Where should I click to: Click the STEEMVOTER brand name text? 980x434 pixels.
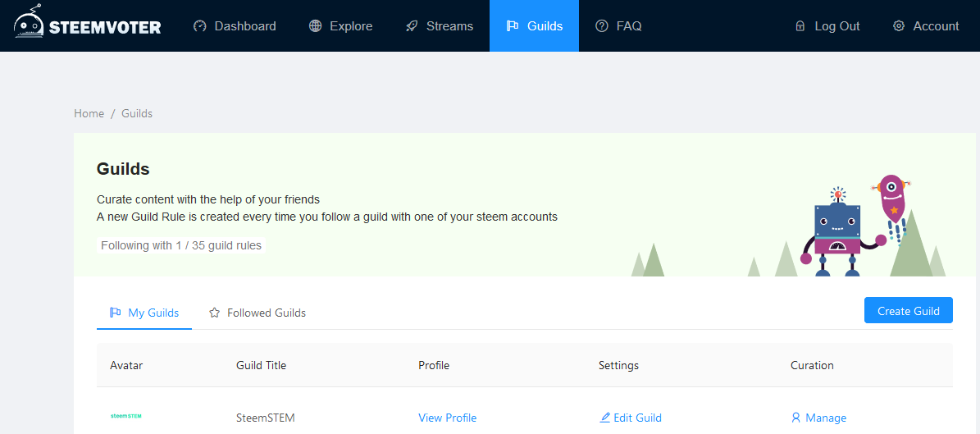(105, 28)
